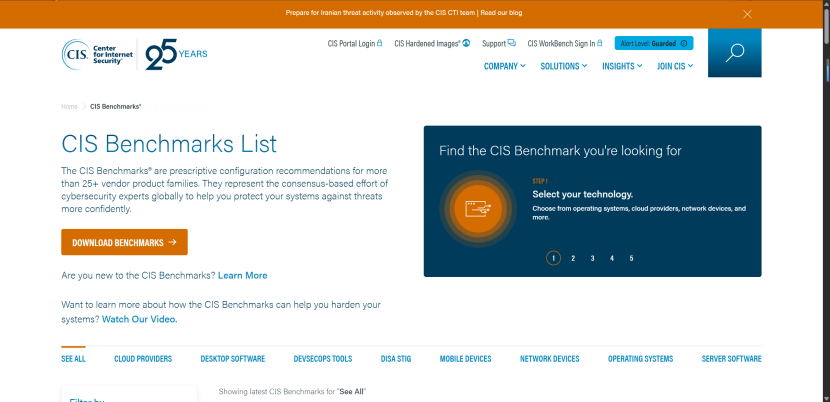This screenshot has height=402, width=830.
Task: Click the cloud icon beside CIS Hardened Images
Action: click(x=466, y=43)
